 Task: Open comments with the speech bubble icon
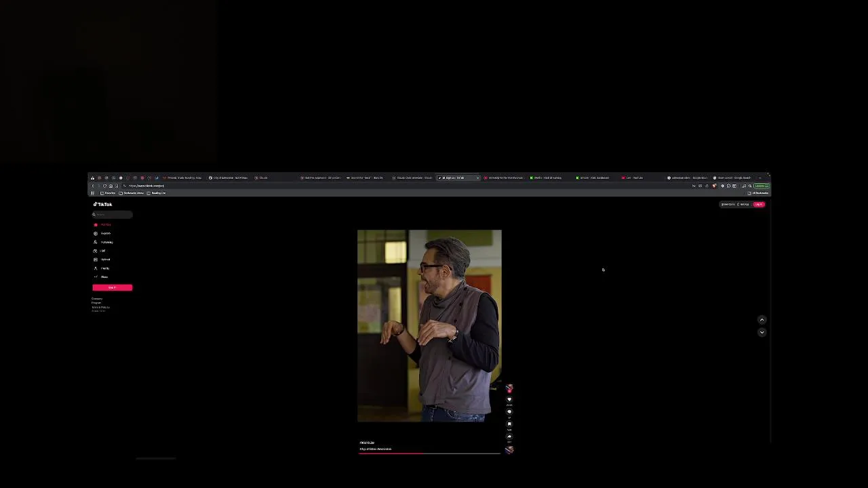coord(509,411)
